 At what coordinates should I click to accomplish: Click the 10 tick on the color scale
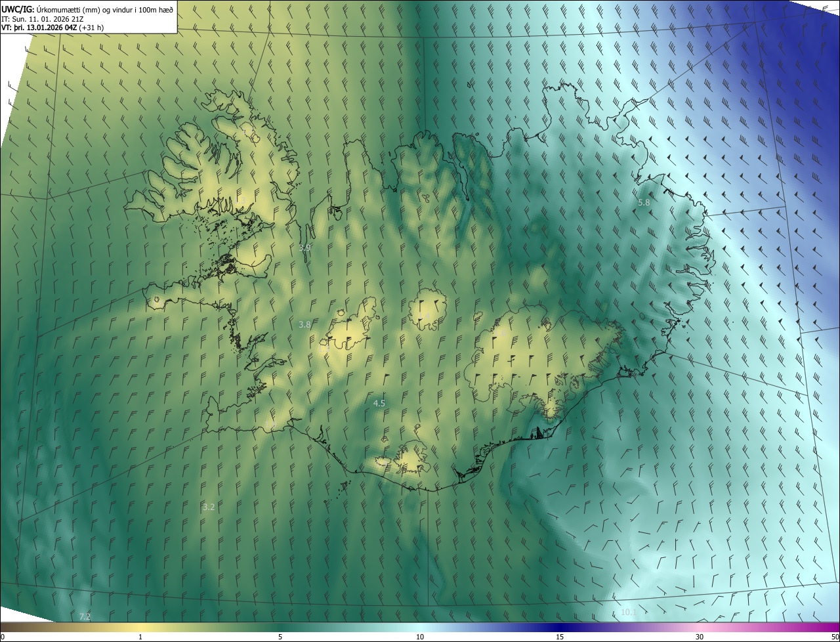coord(420,637)
